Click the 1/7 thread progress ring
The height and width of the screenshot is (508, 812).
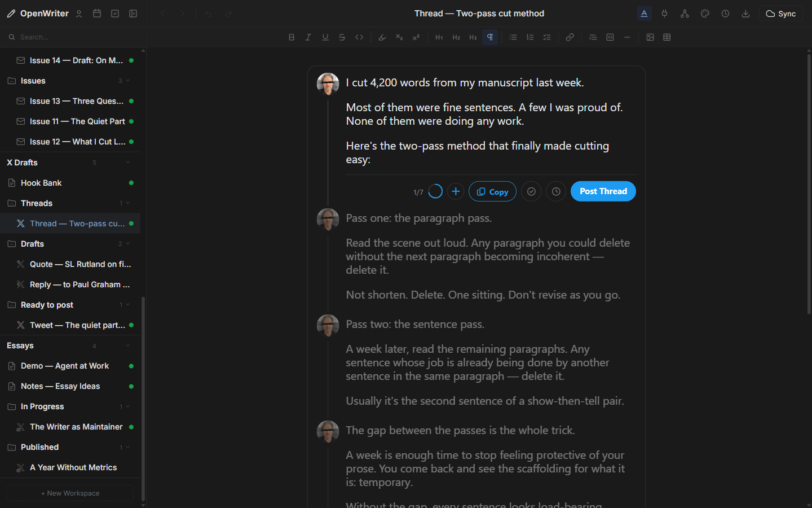coord(435,191)
